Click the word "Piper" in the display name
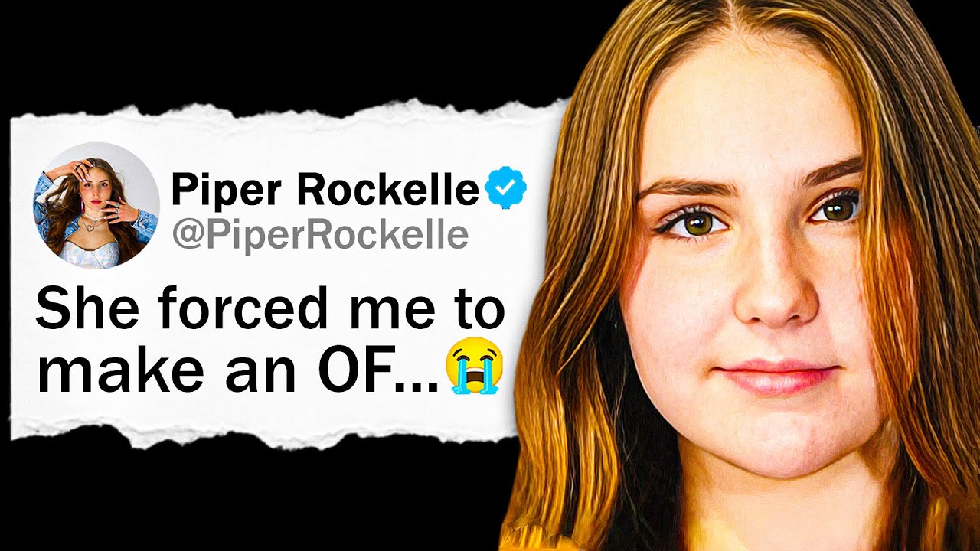980x551 pixels. click(229, 191)
